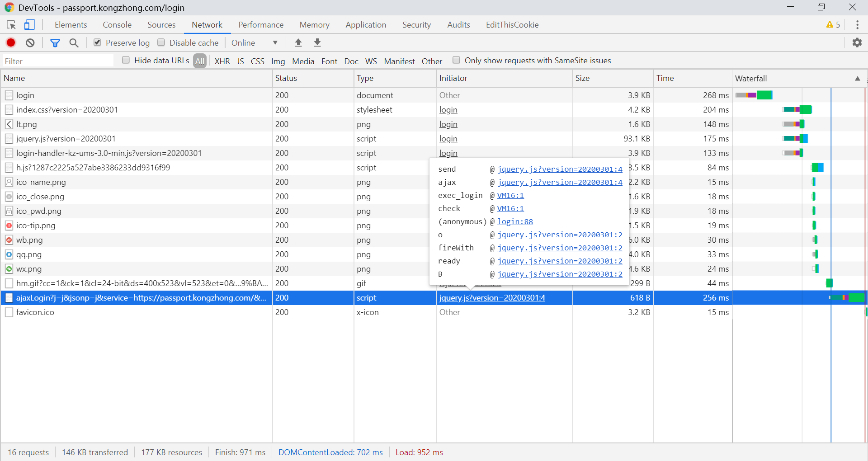Screen dimensions: 868x461
Task: Sort requests by Initiator column
Action: tap(505, 78)
